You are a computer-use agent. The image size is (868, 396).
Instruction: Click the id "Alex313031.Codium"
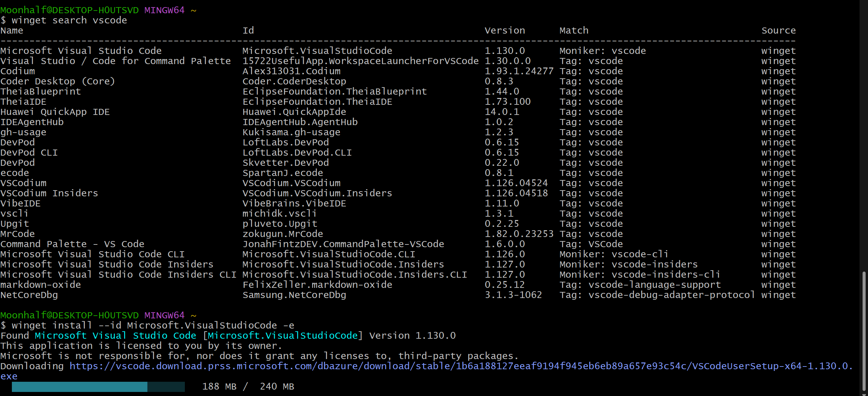(292, 71)
